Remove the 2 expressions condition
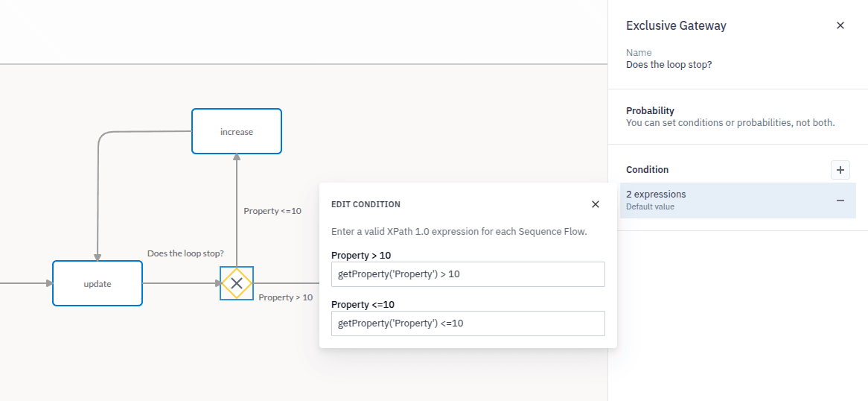Viewport: 868px width, 401px height. pos(840,200)
